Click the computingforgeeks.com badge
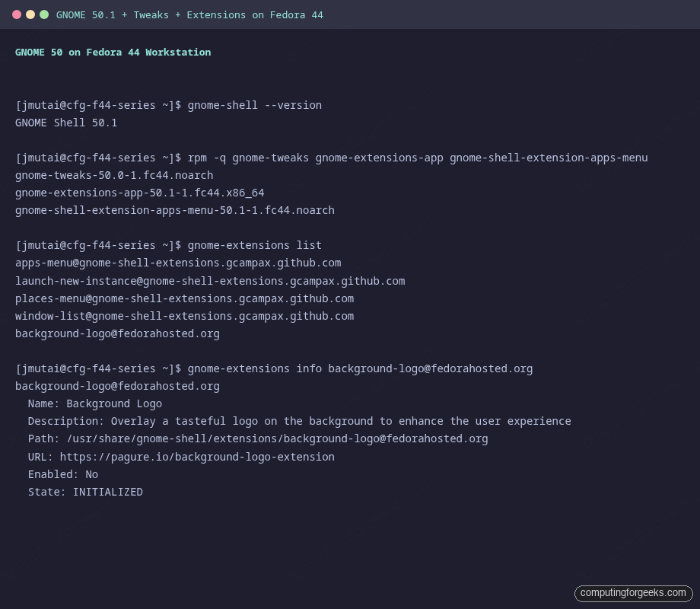Screen dimensions: 700x609 (633, 593)
